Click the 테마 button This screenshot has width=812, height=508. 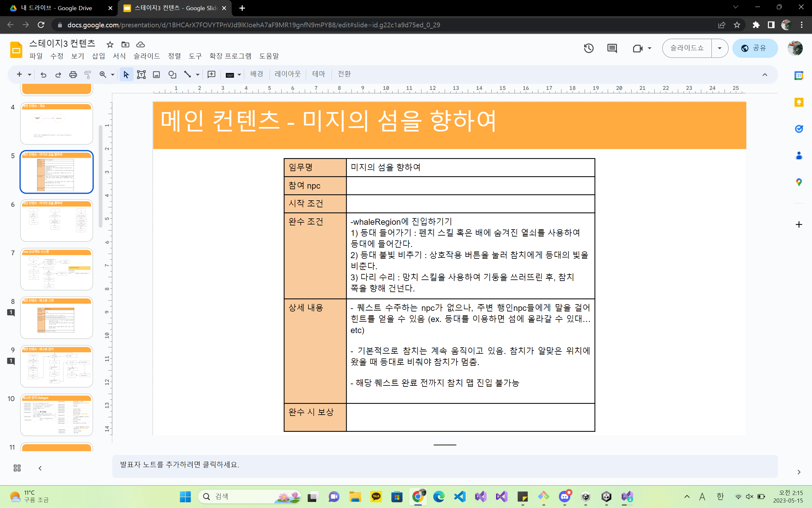318,74
